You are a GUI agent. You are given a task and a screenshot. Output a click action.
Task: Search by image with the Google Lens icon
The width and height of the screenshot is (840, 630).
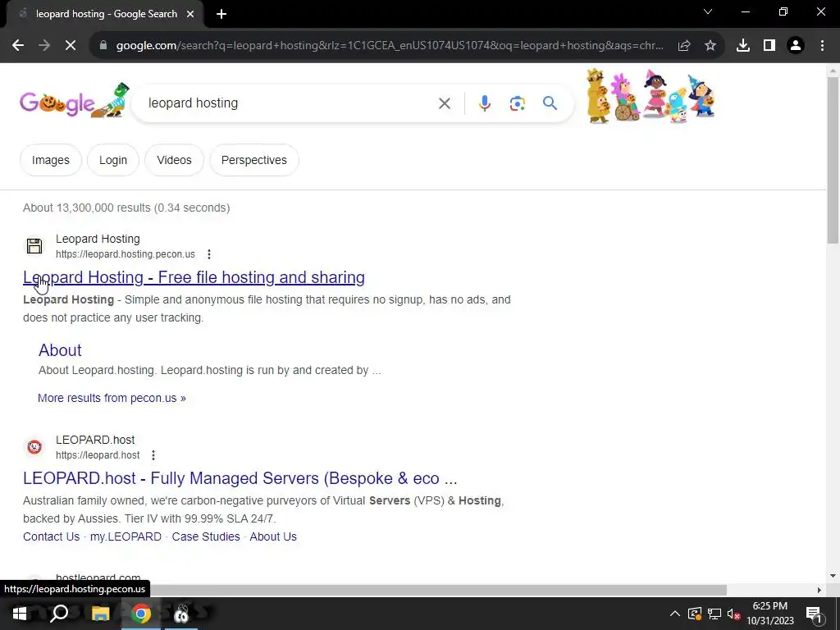[517, 103]
